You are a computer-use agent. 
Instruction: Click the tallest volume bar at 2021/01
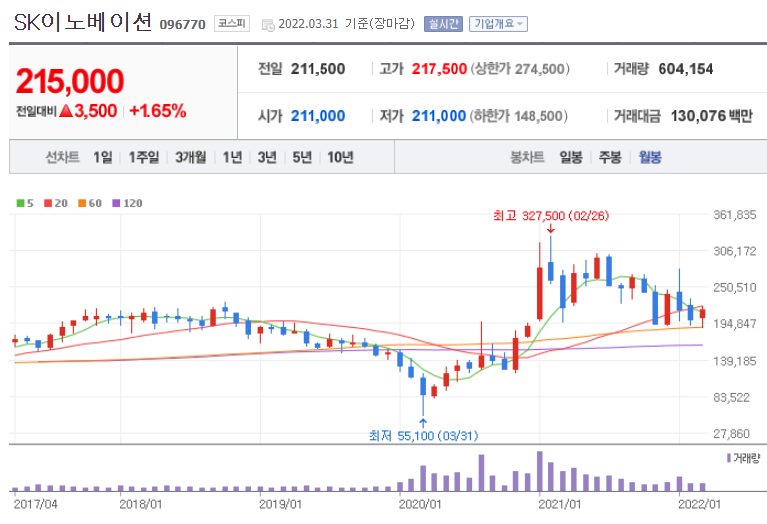tap(540, 471)
